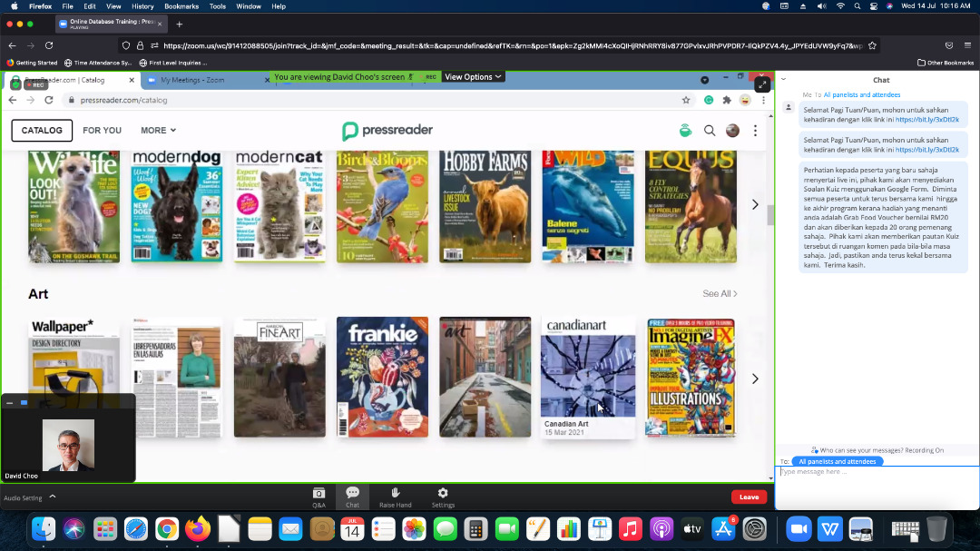980x551 pixels.
Task: Show next magazines in Art row
Action: [x=755, y=379]
